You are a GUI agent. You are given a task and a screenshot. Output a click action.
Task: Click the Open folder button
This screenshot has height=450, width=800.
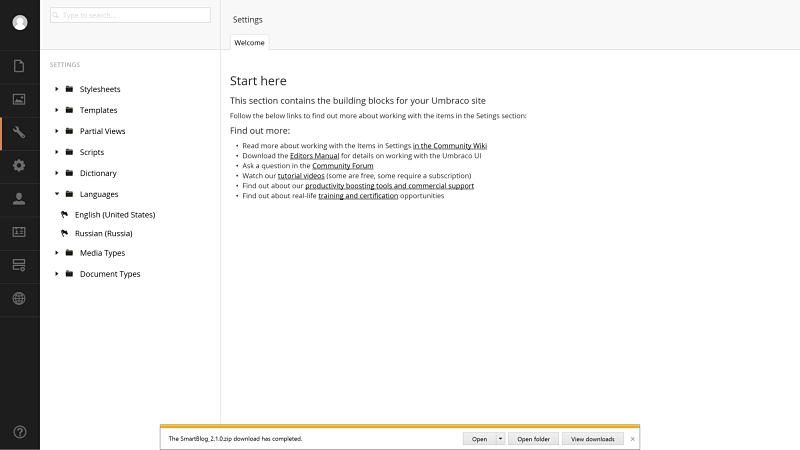533,438
